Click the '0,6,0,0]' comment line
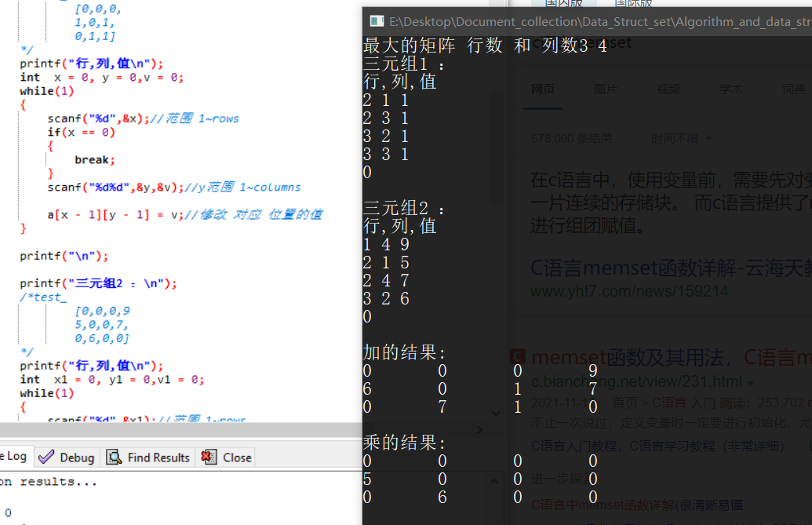Viewport: 812px width, 525px height. coord(102,338)
